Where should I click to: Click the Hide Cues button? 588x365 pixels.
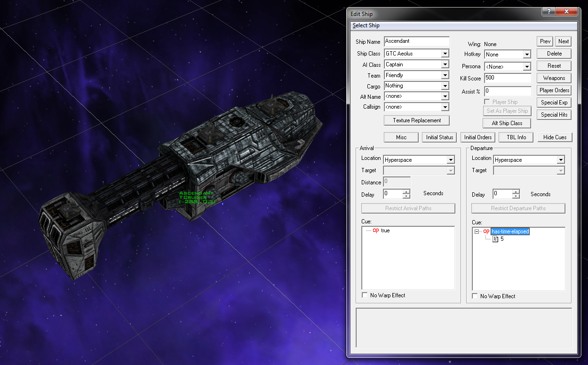(555, 137)
